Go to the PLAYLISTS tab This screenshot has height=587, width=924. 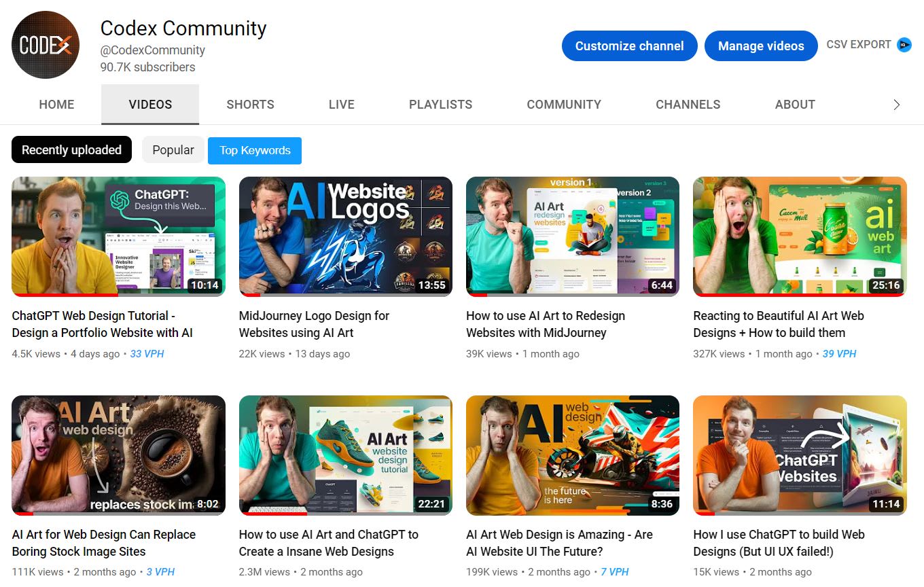pyautogui.click(x=440, y=105)
